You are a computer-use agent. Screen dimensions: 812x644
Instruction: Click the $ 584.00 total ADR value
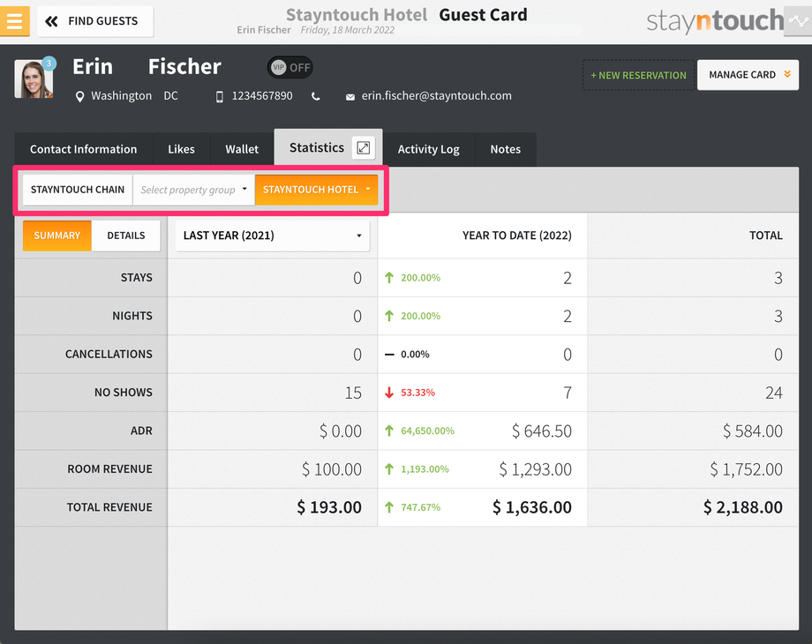point(753,431)
